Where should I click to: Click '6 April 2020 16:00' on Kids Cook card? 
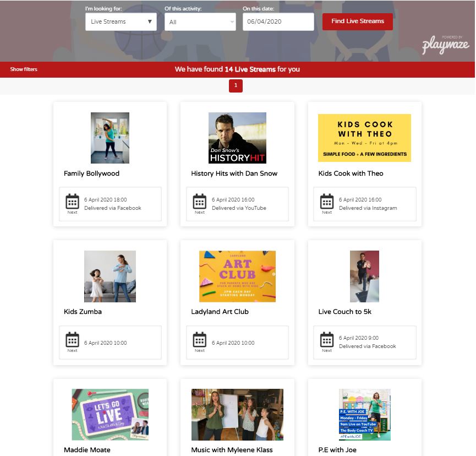tap(360, 199)
